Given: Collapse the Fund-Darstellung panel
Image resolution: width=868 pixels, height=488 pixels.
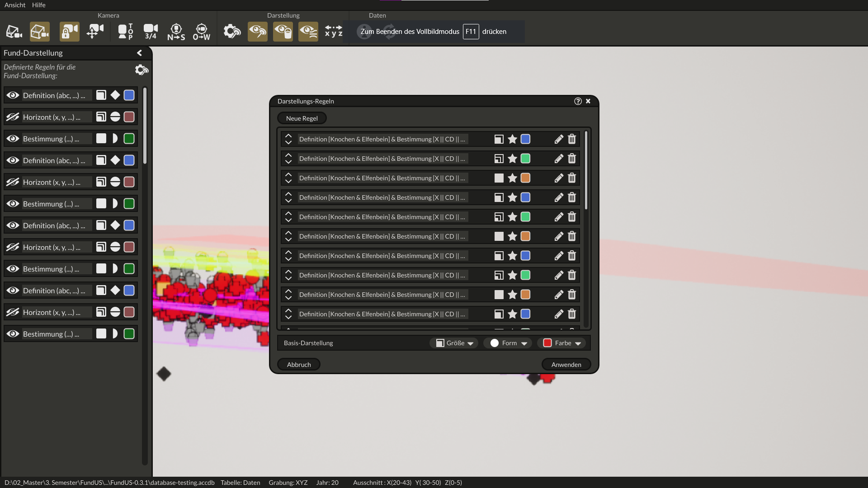Looking at the screenshot, I should click(x=139, y=53).
